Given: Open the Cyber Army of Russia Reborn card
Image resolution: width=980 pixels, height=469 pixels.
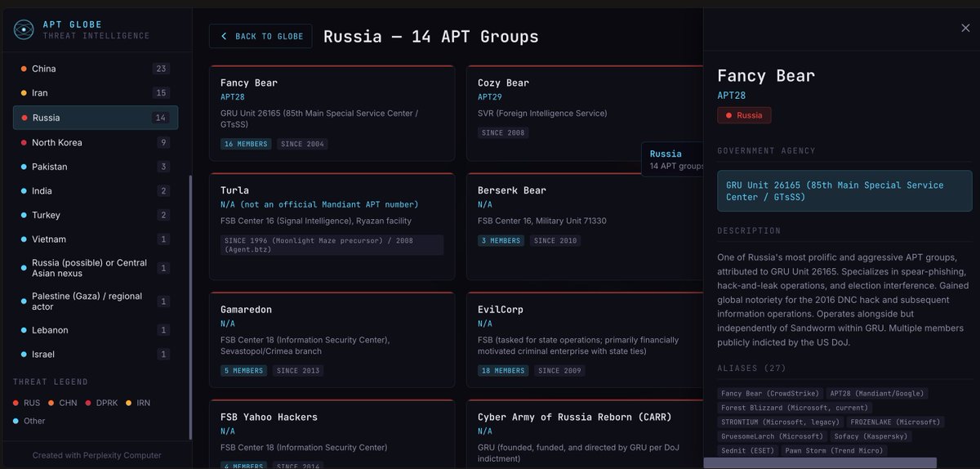Looking at the screenshot, I should (x=585, y=434).
